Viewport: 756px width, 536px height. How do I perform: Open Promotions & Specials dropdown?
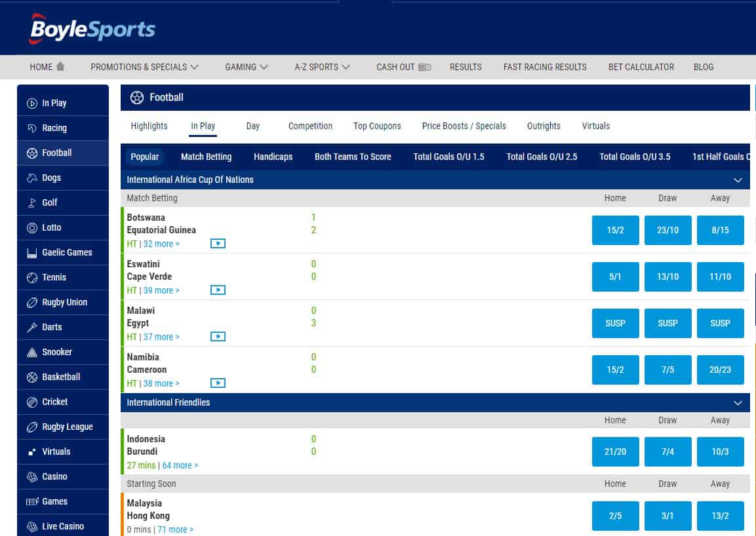pyautogui.click(x=144, y=67)
